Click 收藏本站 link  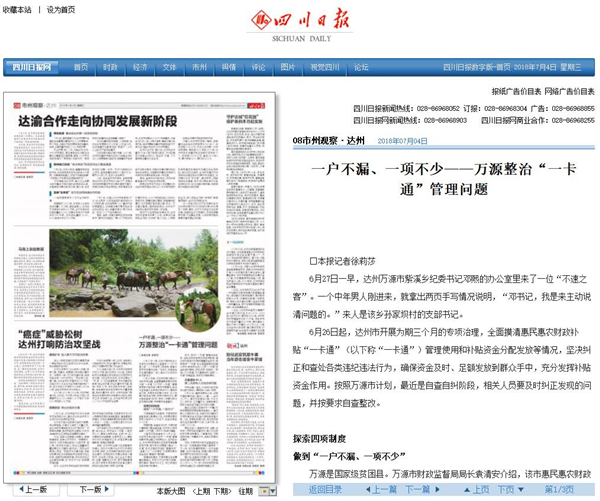point(17,10)
